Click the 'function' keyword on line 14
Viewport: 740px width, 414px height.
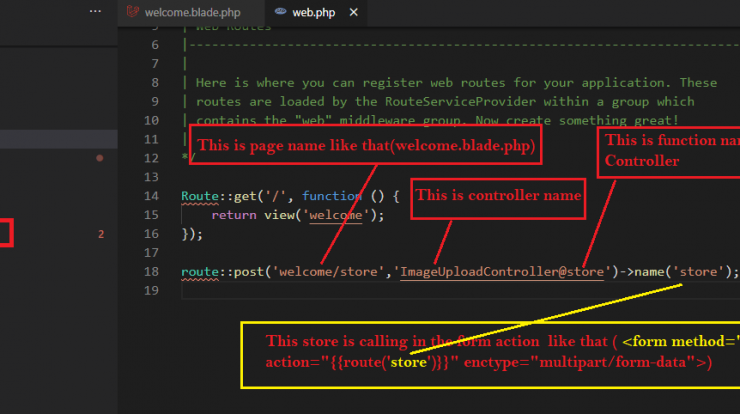(x=332, y=196)
